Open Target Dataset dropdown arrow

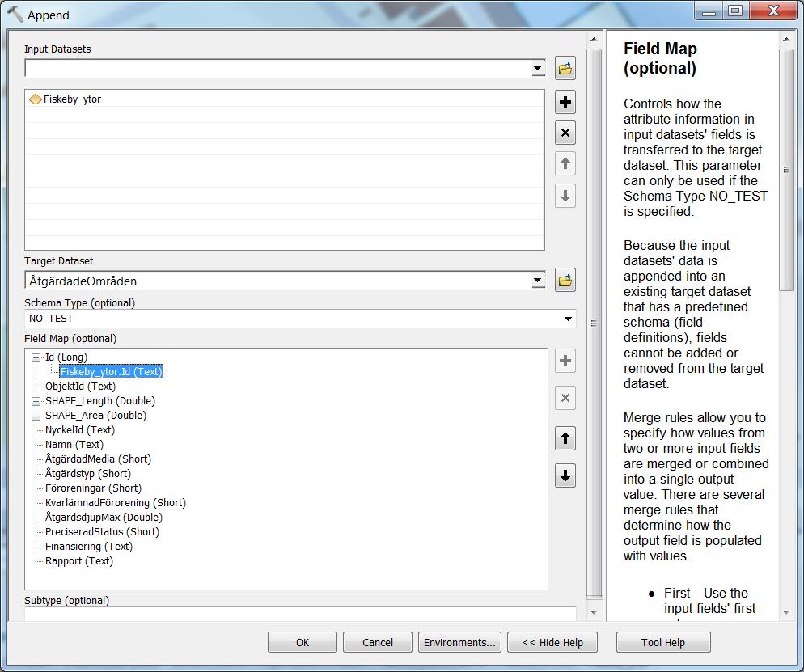(537, 281)
